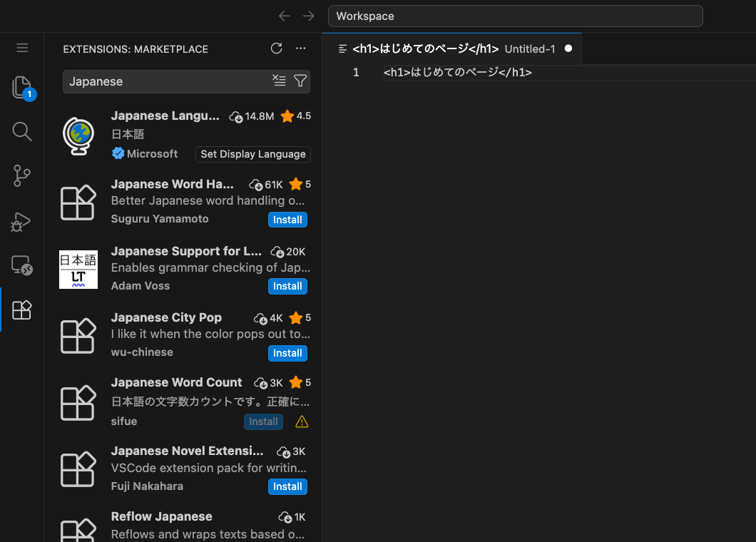Install Japanese Novel Extension pack
Viewport: 756px width, 542px height.
[x=287, y=487]
